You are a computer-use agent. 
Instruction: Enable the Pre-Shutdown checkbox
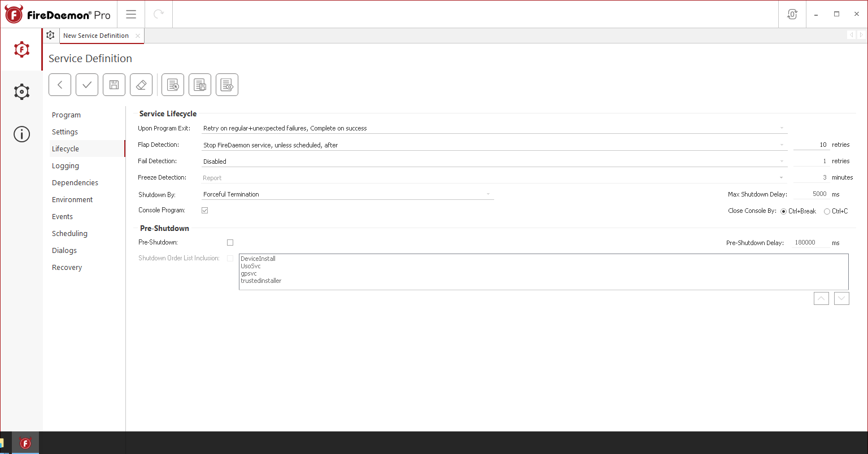(230, 242)
